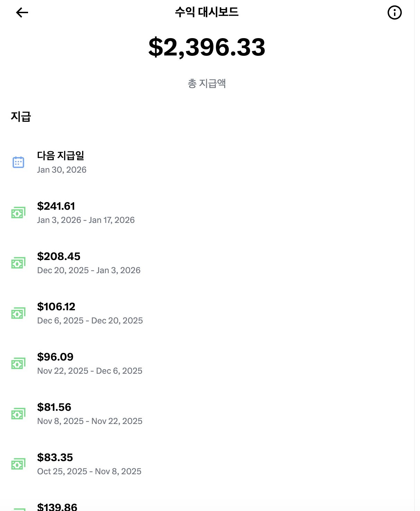The image size is (420, 511).
Task: Click the cash icon beside $81.56
Action: [x=18, y=414]
